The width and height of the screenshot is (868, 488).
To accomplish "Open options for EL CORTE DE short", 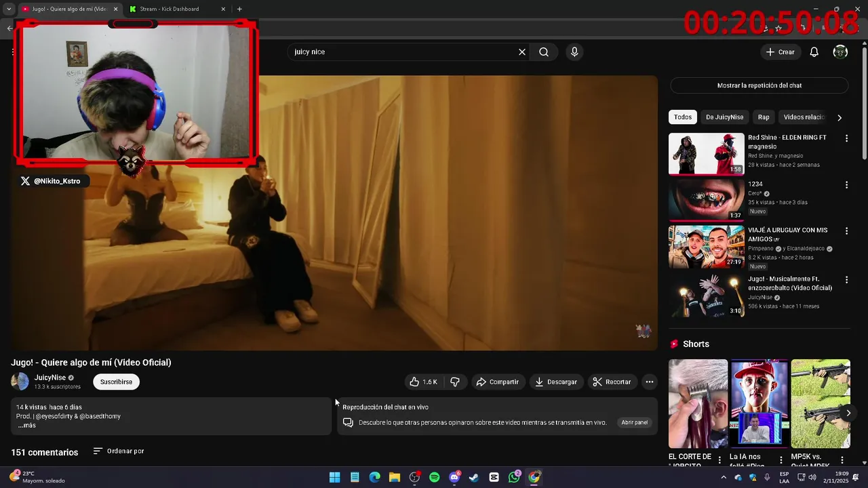I will pyautogui.click(x=720, y=460).
